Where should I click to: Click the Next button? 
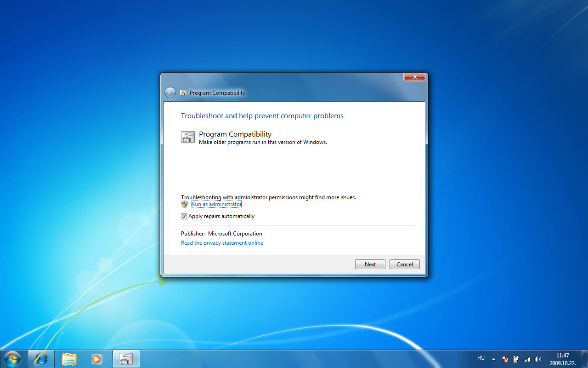(370, 264)
